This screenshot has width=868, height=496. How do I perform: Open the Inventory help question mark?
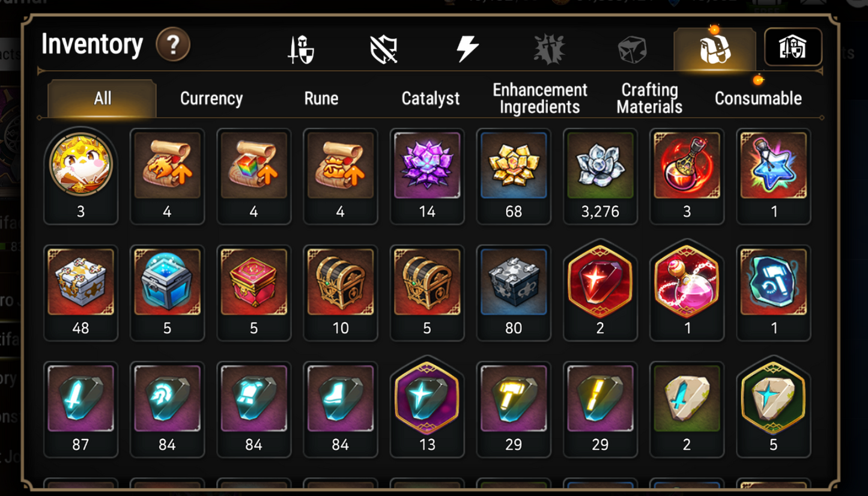[x=173, y=45]
